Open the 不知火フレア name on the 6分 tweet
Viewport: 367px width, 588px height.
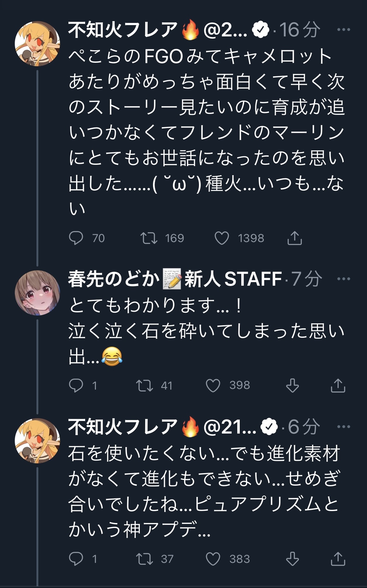[123, 427]
